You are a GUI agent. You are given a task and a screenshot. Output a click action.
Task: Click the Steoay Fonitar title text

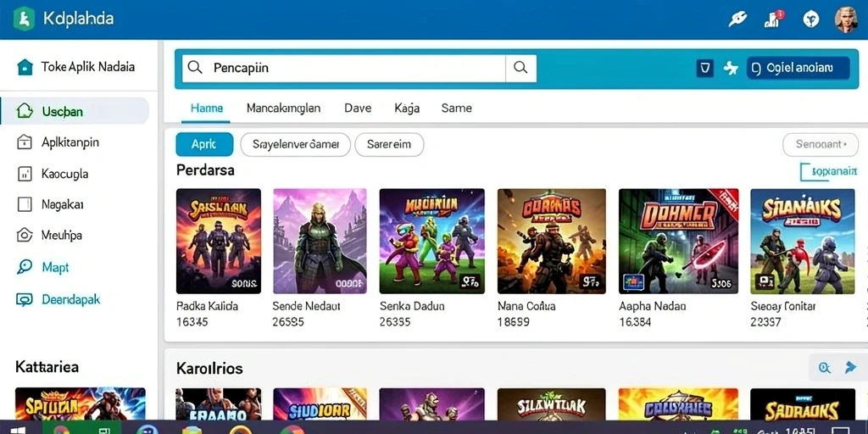coord(783,306)
